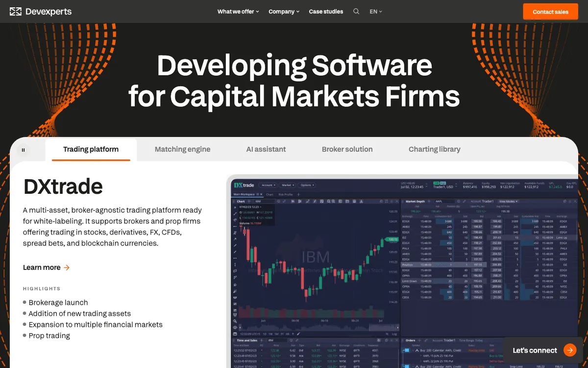Image resolution: width=588 pixels, height=368 pixels.
Task: Switch to the Charting library tab
Action: tap(435, 149)
